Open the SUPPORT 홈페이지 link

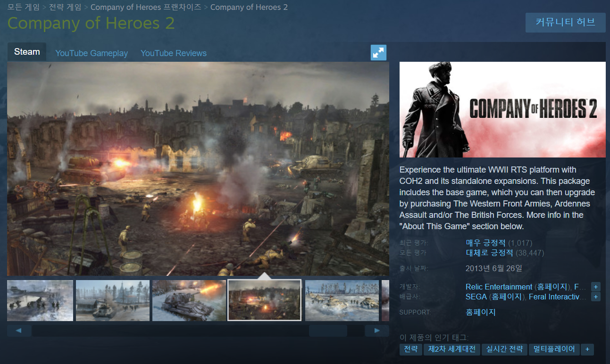(480, 312)
